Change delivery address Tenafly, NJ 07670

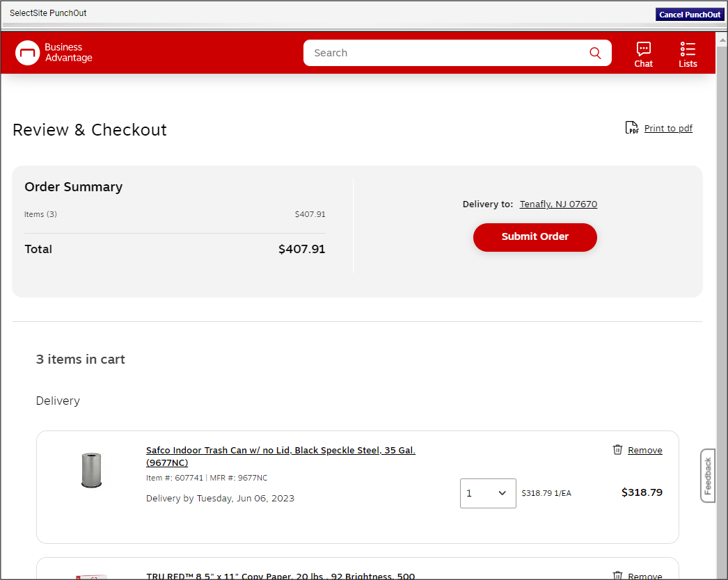[x=558, y=204]
